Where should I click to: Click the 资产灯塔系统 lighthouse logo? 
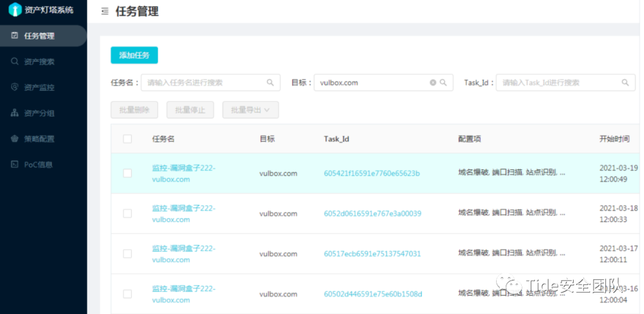[x=15, y=10]
